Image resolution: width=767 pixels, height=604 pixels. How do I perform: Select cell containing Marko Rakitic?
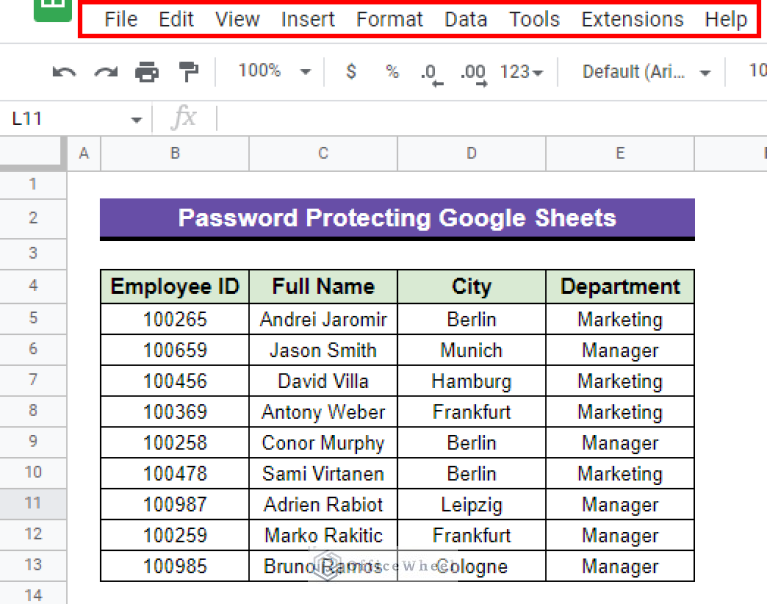323,535
